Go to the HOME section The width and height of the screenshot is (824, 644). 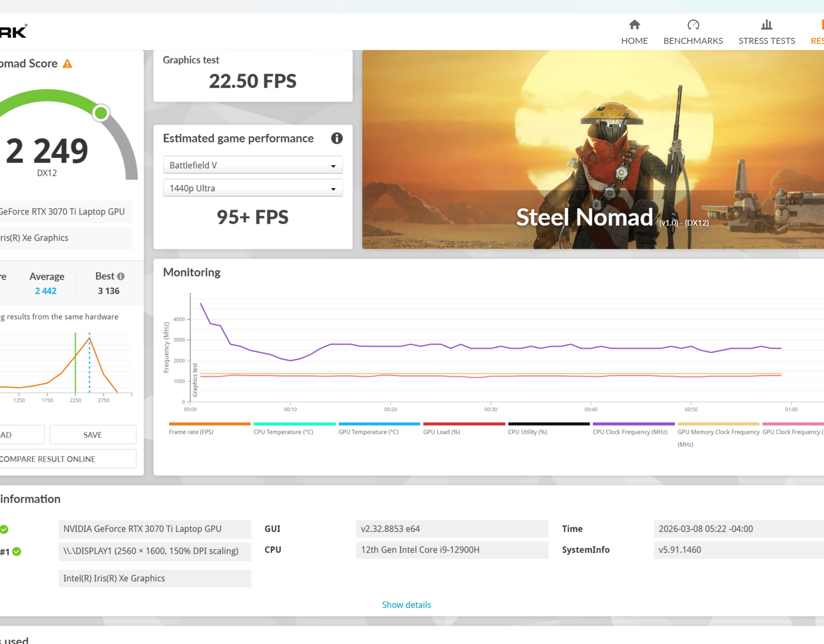tap(634, 32)
